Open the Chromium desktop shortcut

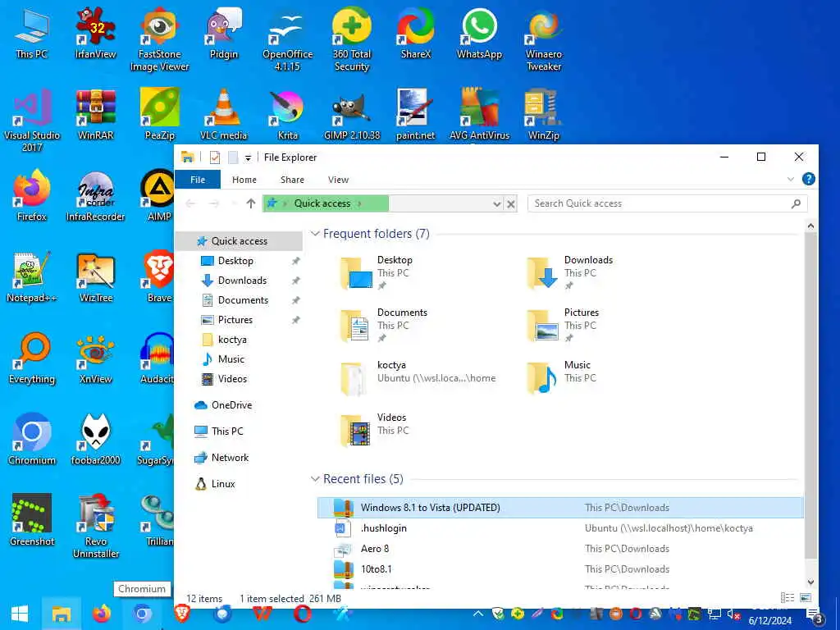(x=32, y=440)
